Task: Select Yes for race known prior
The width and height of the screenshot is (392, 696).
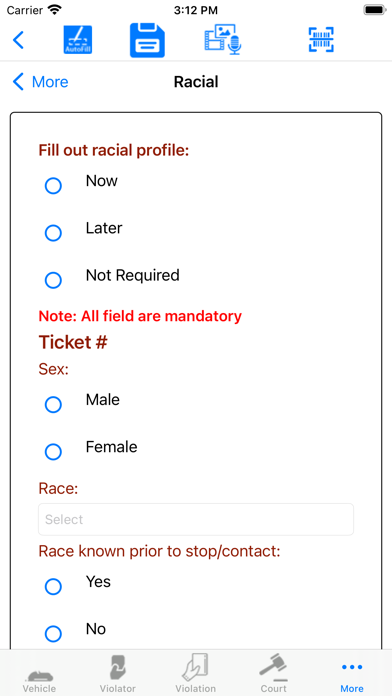Action: tap(53, 587)
